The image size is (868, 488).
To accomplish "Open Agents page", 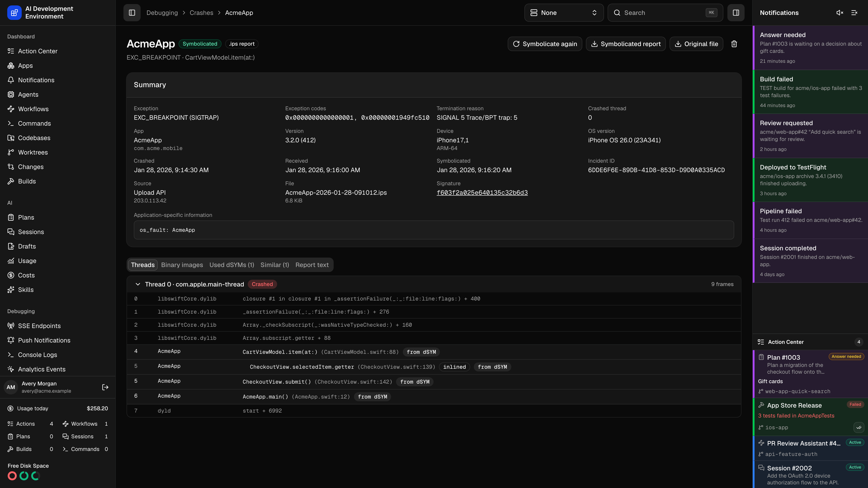I will 58,95.
